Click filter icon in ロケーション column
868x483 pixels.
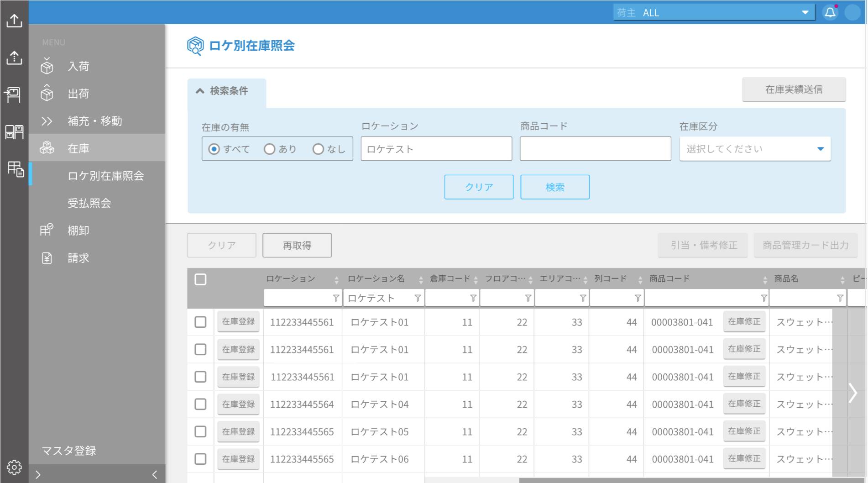point(336,298)
